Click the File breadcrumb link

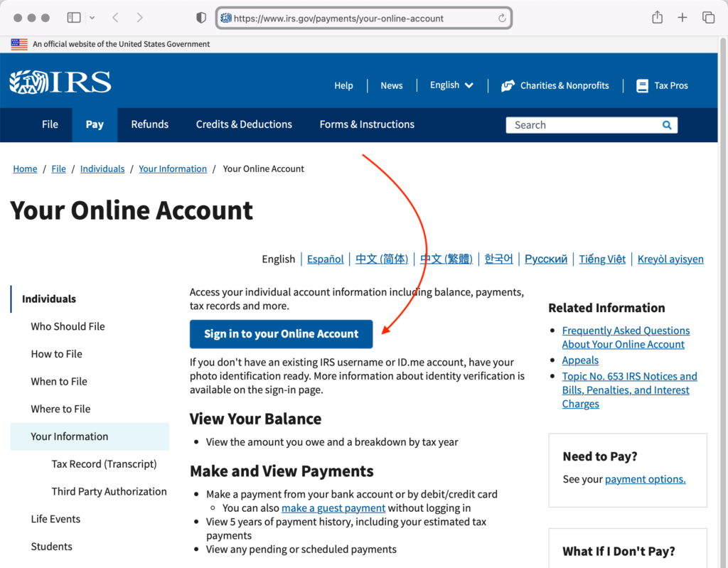[58, 168]
